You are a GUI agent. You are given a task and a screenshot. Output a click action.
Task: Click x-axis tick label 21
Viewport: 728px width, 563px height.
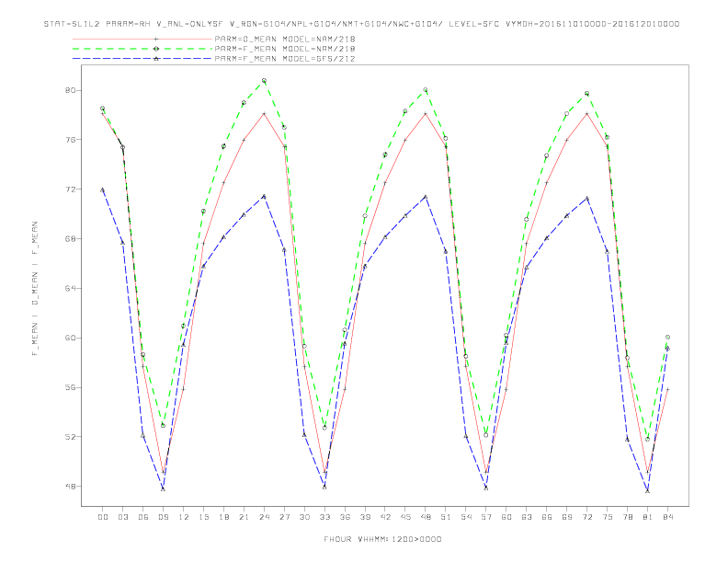pyautogui.click(x=244, y=517)
